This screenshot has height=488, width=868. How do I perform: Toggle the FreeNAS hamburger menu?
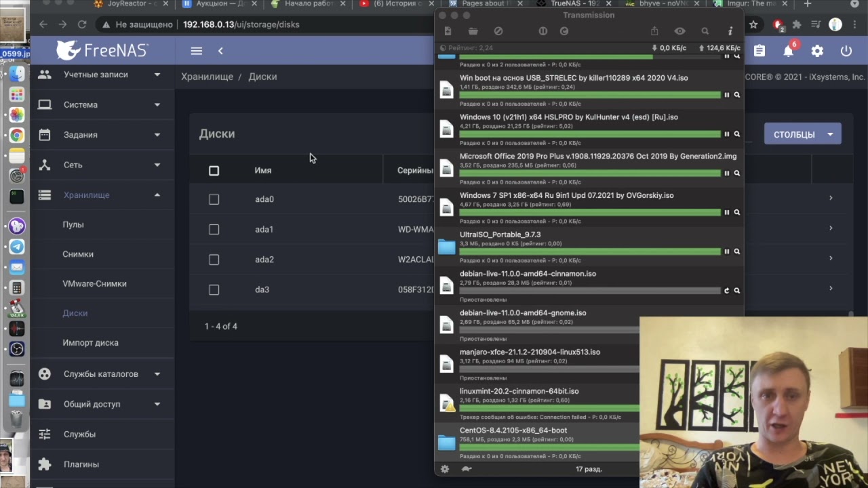click(x=197, y=51)
